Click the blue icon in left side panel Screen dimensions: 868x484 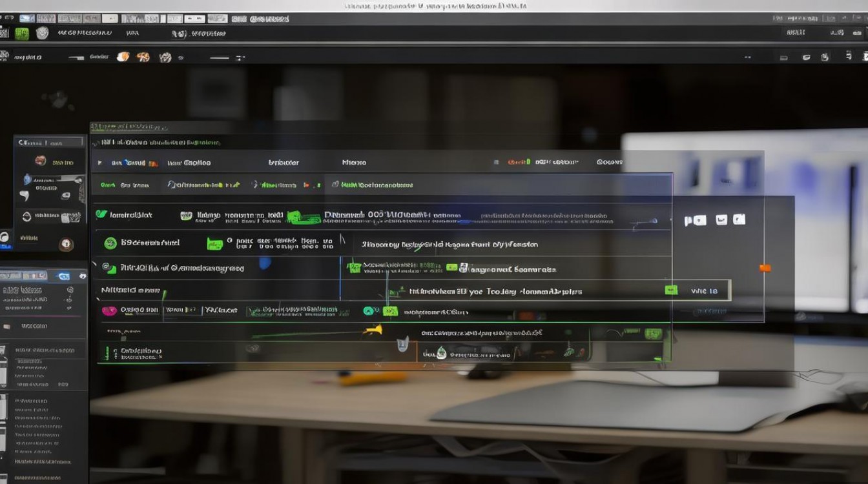tap(28, 179)
